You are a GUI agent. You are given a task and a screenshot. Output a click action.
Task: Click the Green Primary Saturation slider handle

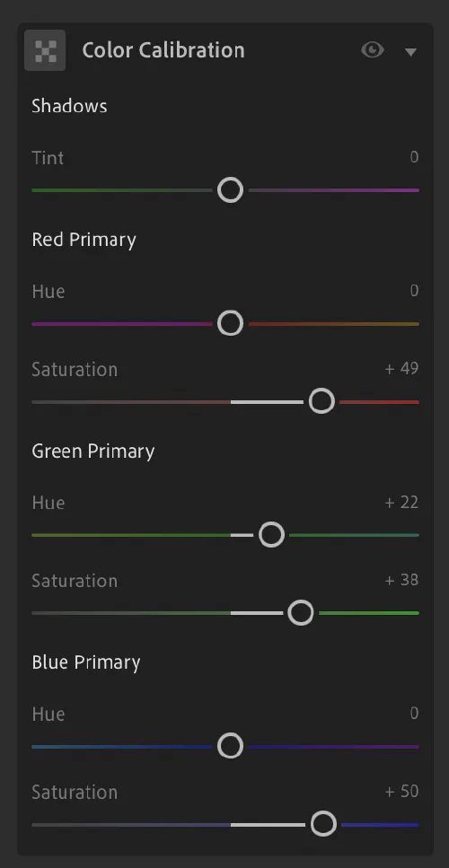click(x=301, y=613)
